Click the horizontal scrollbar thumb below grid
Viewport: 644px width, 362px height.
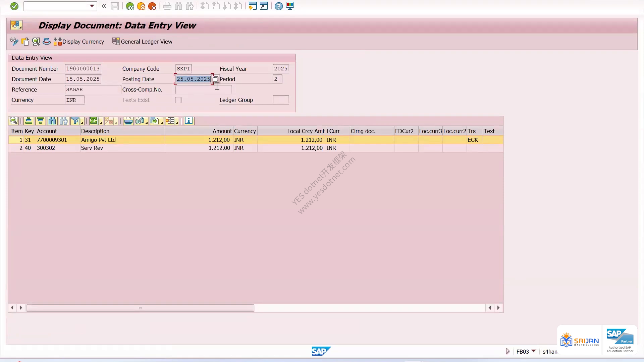coord(140,308)
